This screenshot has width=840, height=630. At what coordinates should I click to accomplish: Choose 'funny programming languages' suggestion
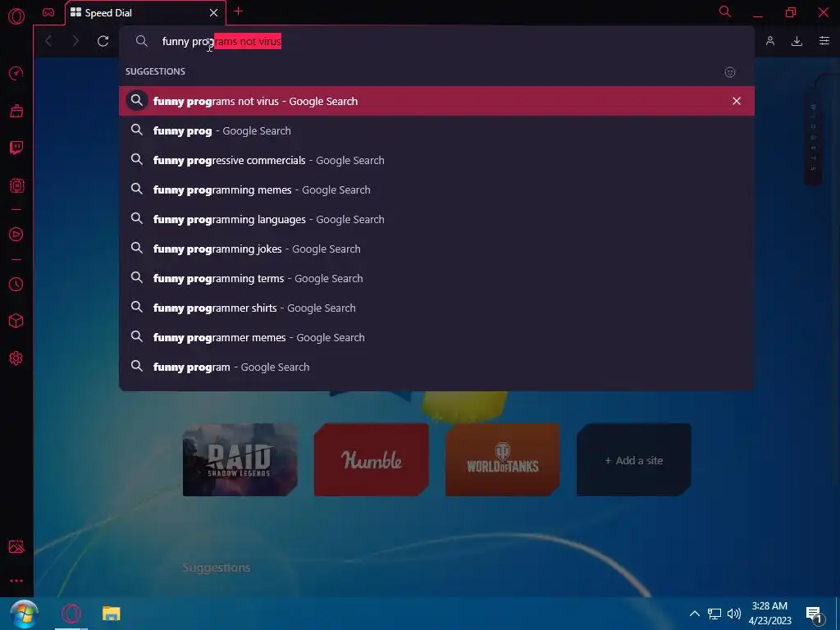pos(436,219)
